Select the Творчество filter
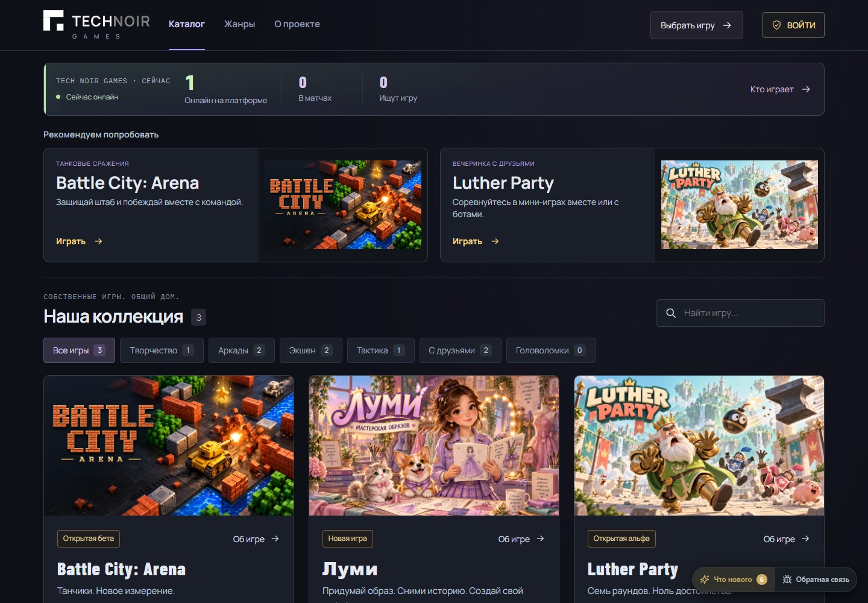Viewport: 868px width, 603px height. pyautogui.click(x=162, y=350)
